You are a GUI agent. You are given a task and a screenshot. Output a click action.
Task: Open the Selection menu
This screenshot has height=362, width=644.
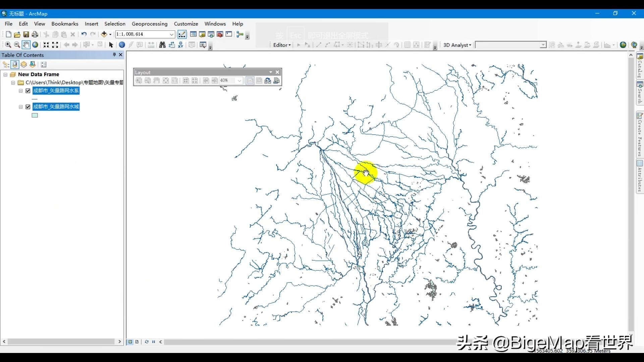click(115, 23)
